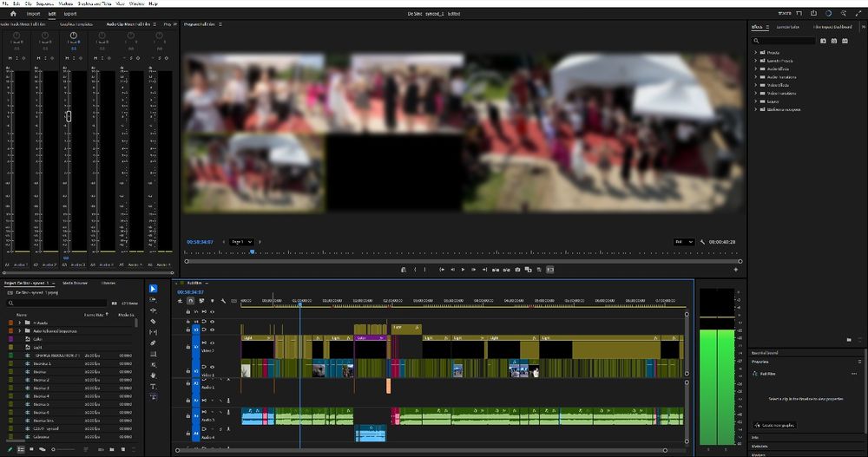The image size is (868, 457).
Task: Expand the Video Transitions folder
Action: pos(756,93)
